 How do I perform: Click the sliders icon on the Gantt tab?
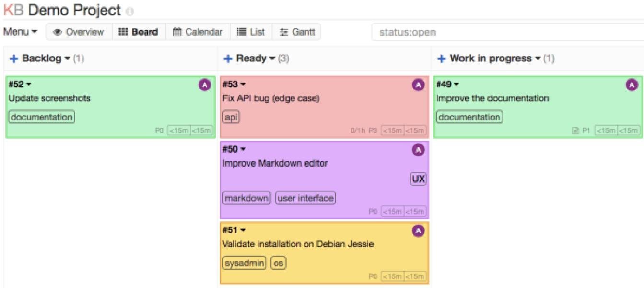(x=283, y=32)
